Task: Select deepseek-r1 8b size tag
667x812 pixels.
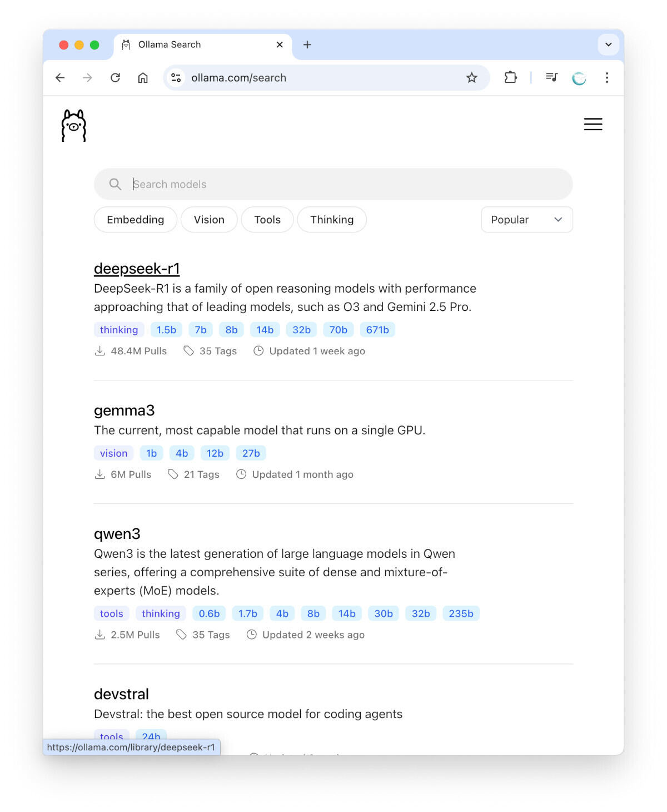Action: (231, 330)
